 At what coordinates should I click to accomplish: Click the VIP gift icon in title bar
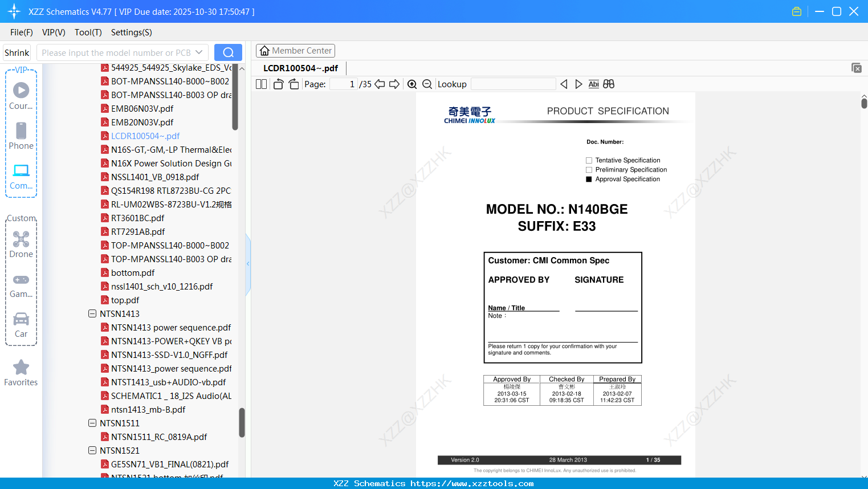797,11
